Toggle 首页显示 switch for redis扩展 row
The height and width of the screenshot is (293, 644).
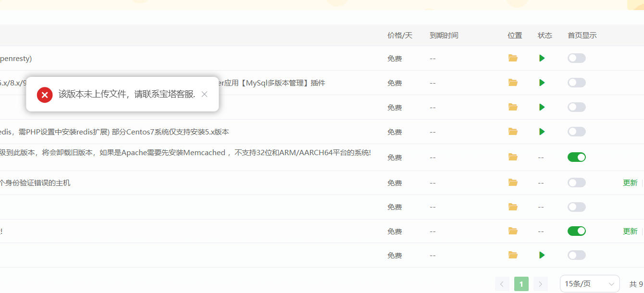click(577, 132)
